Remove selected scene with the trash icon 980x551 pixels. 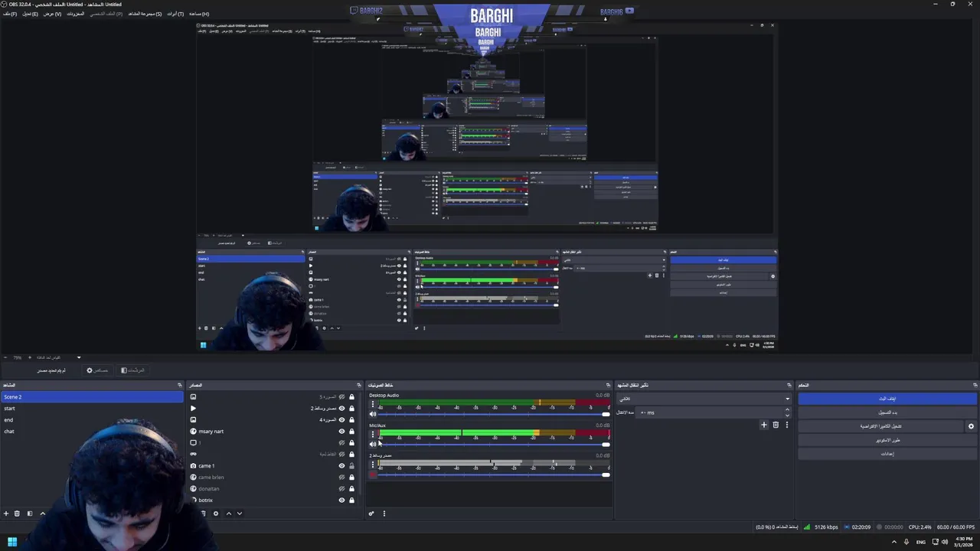(x=17, y=514)
